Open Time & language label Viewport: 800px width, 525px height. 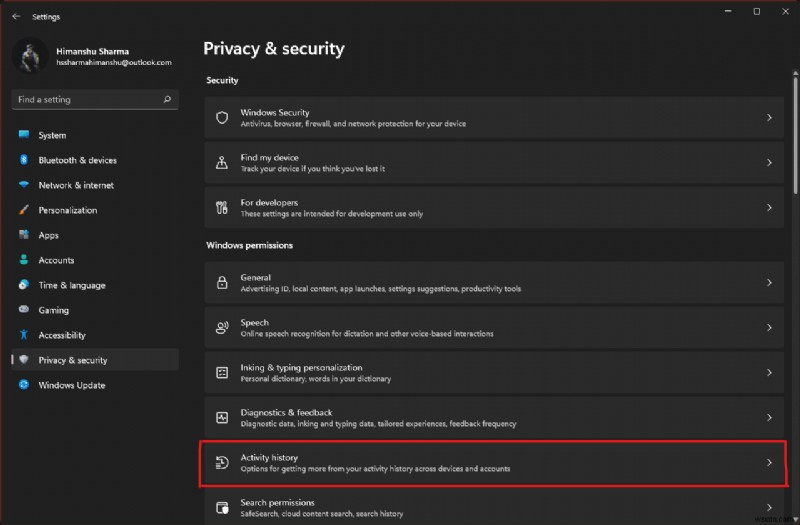(x=72, y=285)
